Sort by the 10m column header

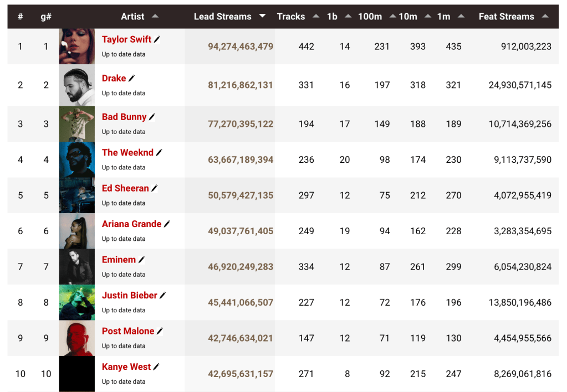pyautogui.click(x=408, y=17)
